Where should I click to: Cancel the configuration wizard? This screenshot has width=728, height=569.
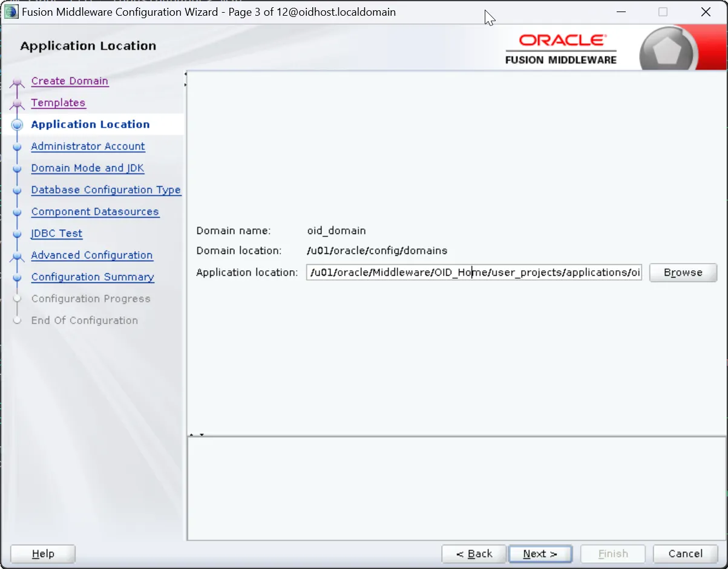685,554
